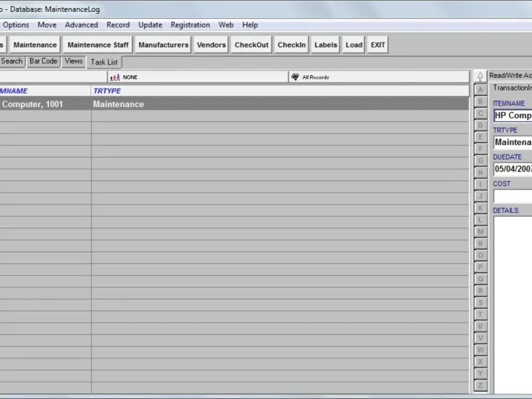The image size is (532, 399).
Task: Jump to records starting with G
Action: (x=480, y=161)
